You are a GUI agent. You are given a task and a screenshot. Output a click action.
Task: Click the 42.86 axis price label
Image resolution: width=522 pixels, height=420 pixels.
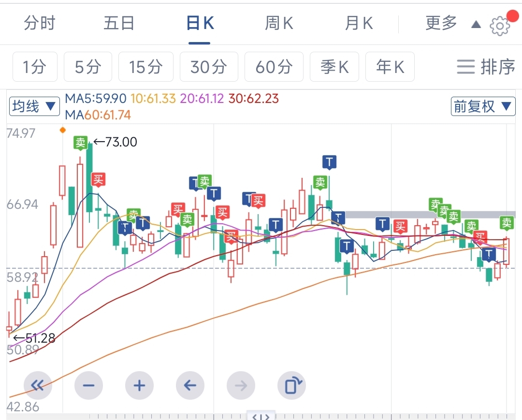23,406
